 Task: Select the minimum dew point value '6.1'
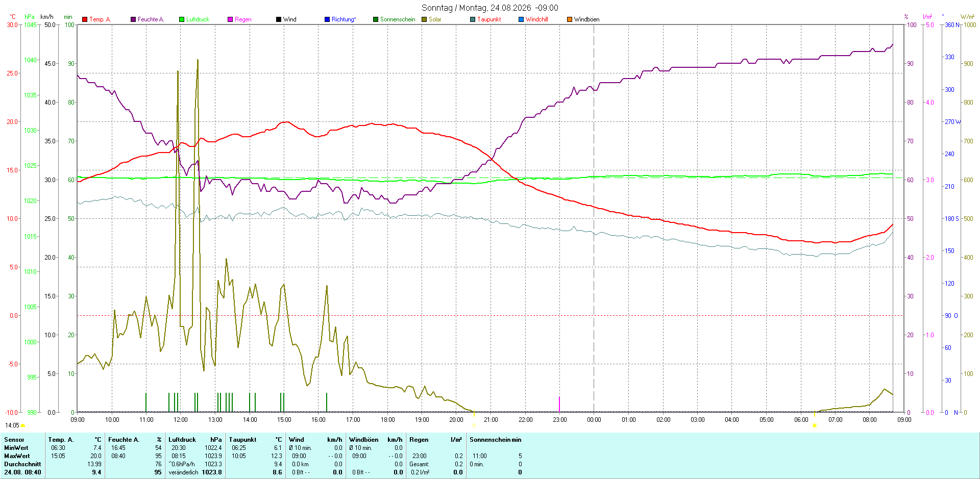278,448
